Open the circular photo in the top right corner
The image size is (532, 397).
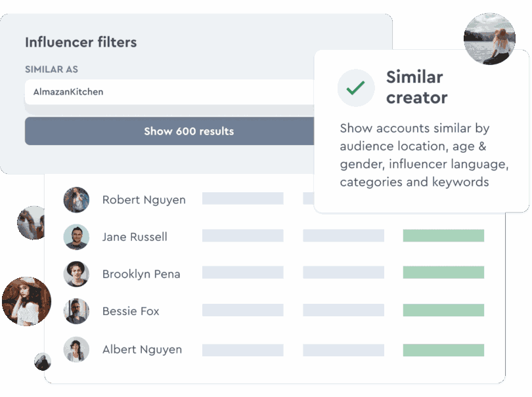490,39
